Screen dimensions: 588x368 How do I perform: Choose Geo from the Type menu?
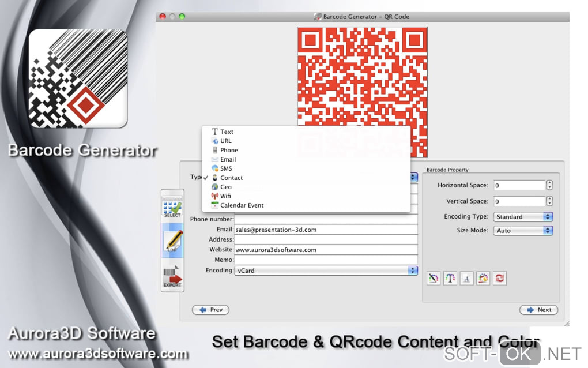click(306, 187)
